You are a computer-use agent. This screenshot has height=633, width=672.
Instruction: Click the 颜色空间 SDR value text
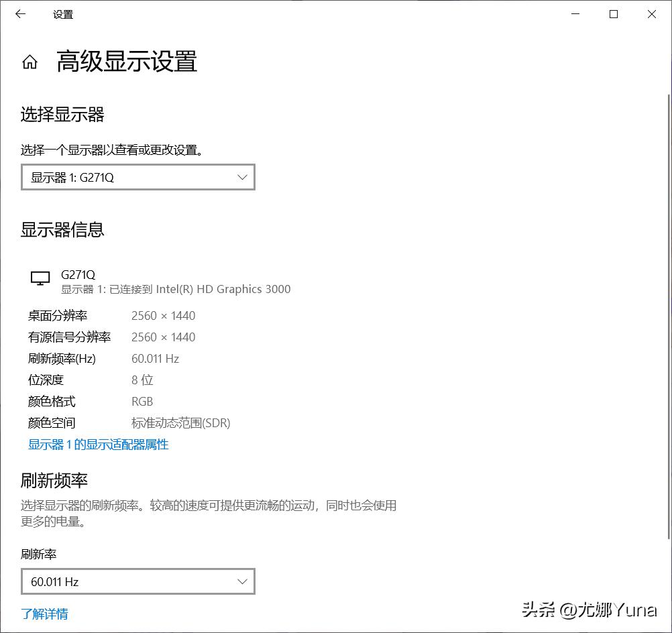pos(181,423)
